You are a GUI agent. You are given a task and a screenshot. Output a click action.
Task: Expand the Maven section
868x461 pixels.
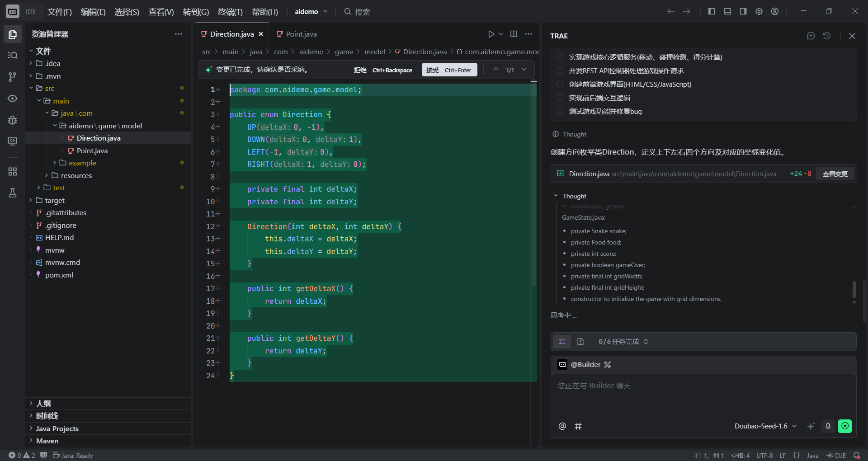pyautogui.click(x=47, y=441)
